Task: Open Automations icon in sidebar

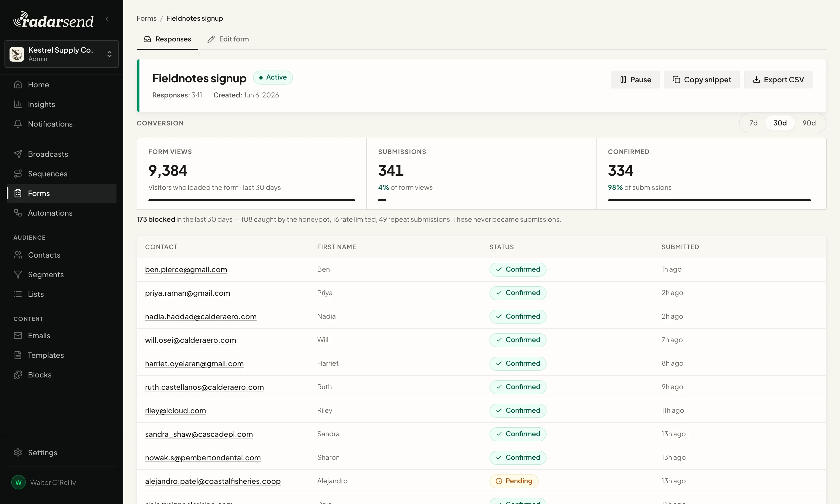Action: (x=18, y=213)
